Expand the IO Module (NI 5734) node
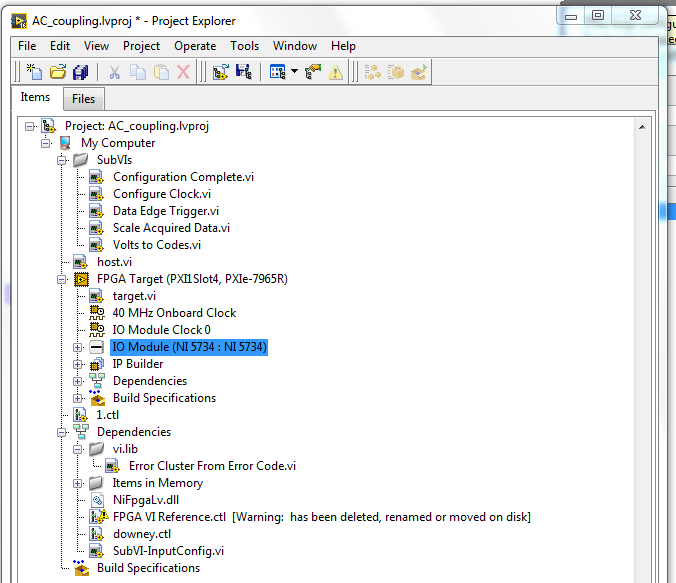Viewport: 676px width, 583px height. (x=79, y=347)
